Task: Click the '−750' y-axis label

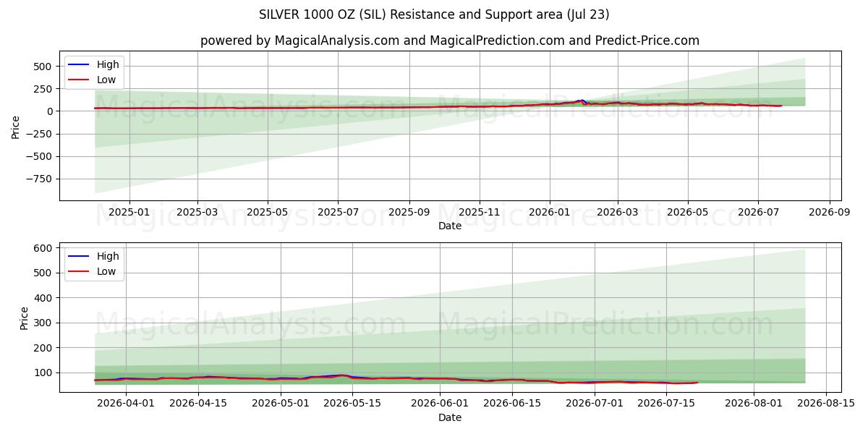Action: [x=41, y=179]
